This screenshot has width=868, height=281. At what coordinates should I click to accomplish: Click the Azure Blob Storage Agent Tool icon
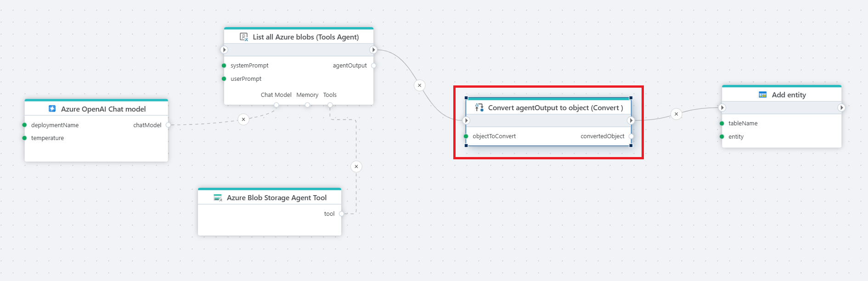[x=218, y=197]
